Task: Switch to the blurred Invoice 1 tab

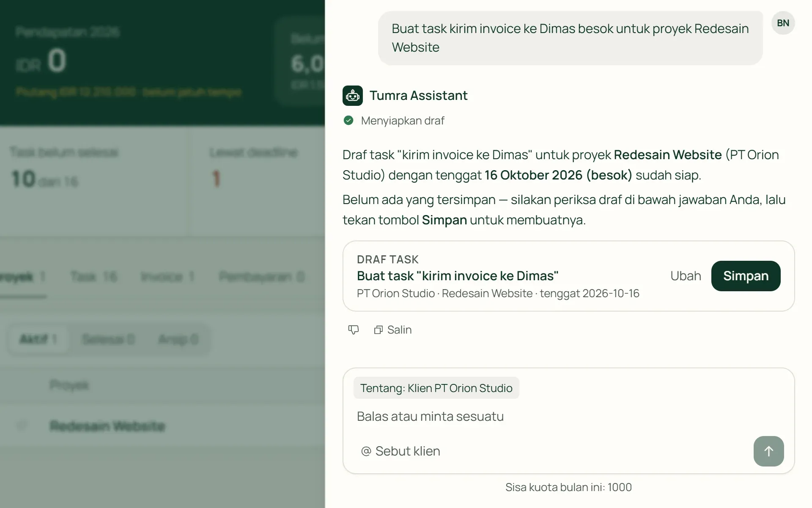Action: click(x=167, y=277)
